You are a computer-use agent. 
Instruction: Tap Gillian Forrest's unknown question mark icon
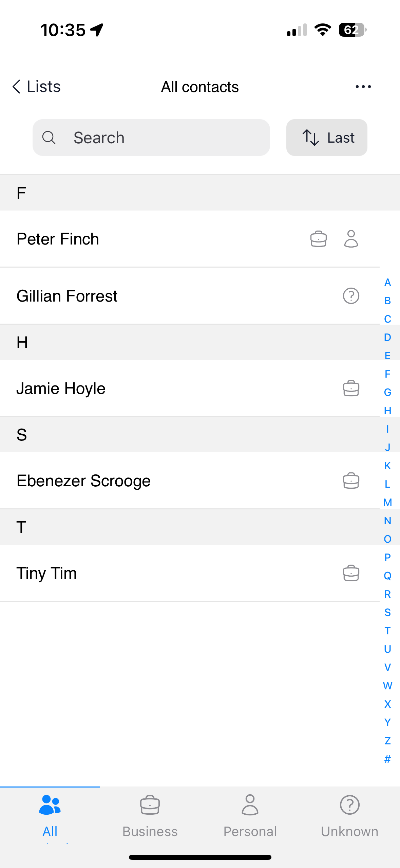(x=351, y=296)
